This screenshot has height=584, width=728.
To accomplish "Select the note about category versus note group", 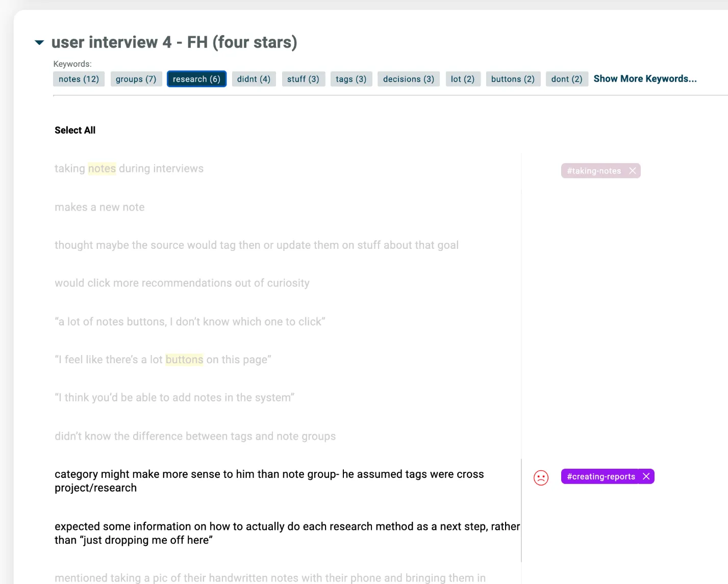I will click(269, 481).
